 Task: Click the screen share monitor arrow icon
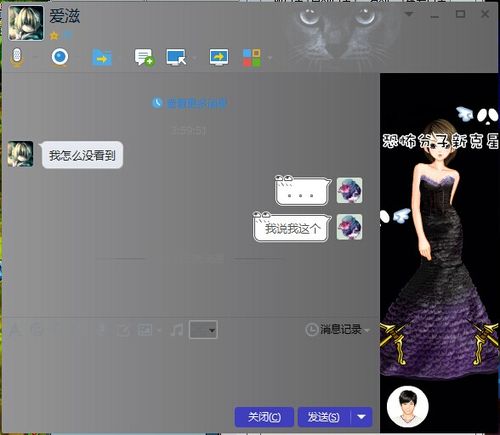(219, 57)
